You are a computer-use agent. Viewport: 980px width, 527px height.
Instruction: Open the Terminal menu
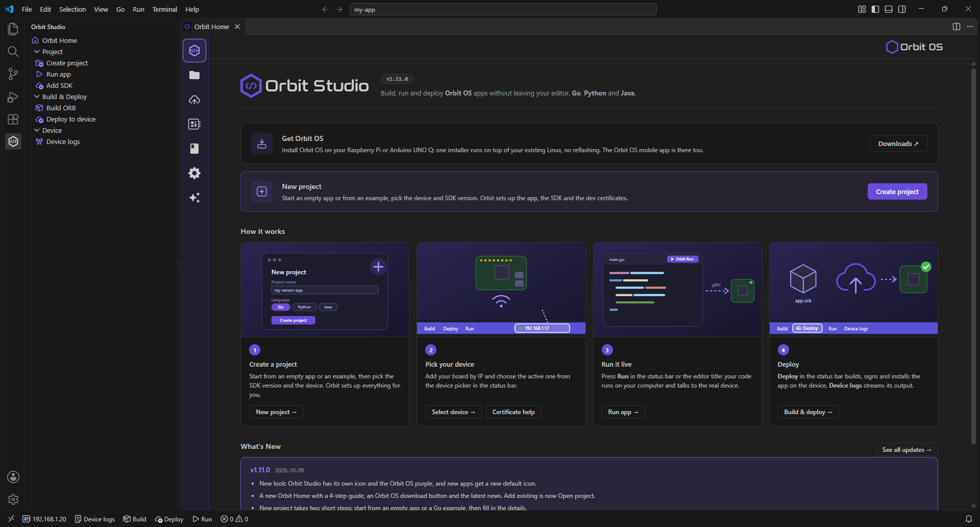[x=164, y=9]
